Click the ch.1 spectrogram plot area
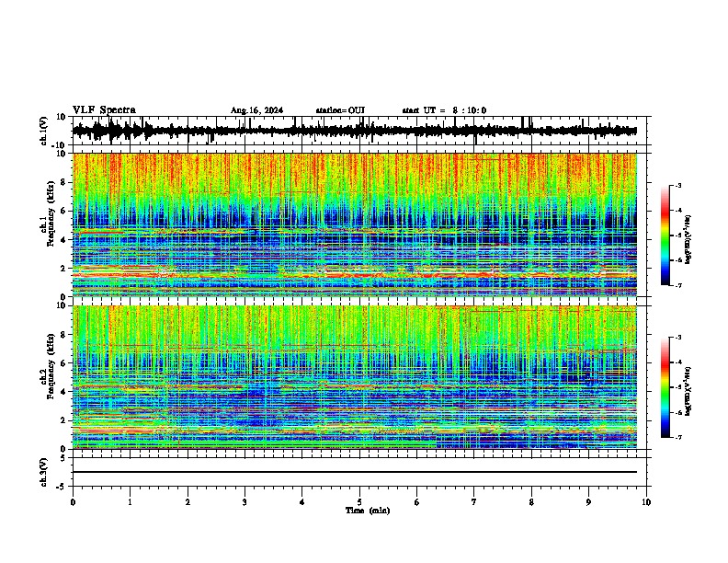The width and height of the screenshot is (728, 563). coord(355,224)
